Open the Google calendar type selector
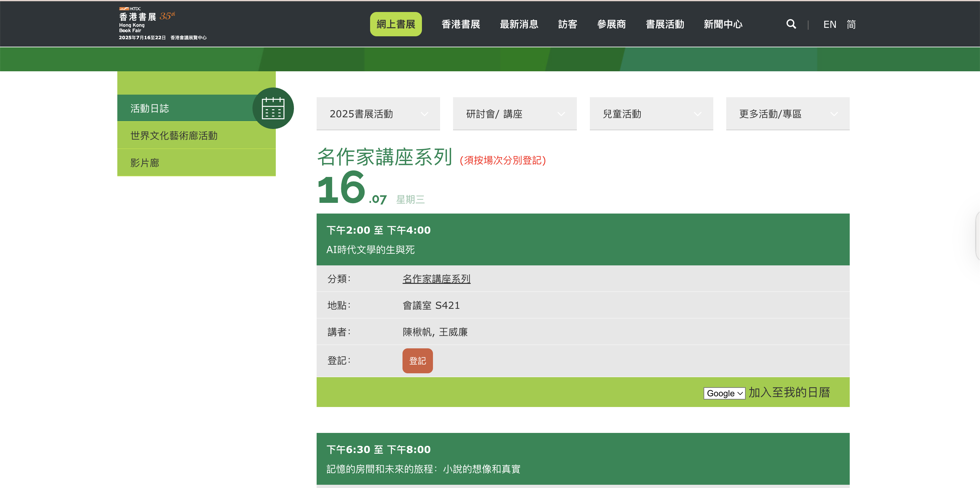 724,393
